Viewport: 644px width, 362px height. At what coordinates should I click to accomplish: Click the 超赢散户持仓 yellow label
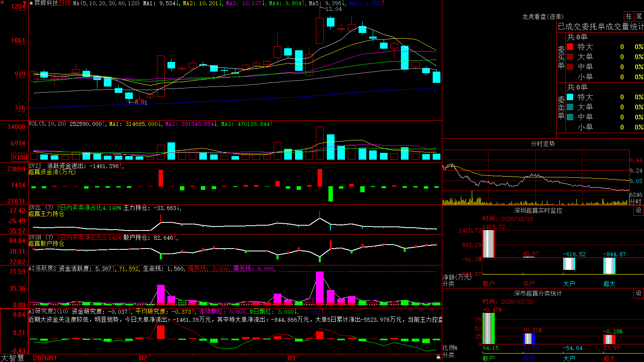pyautogui.click(x=46, y=243)
